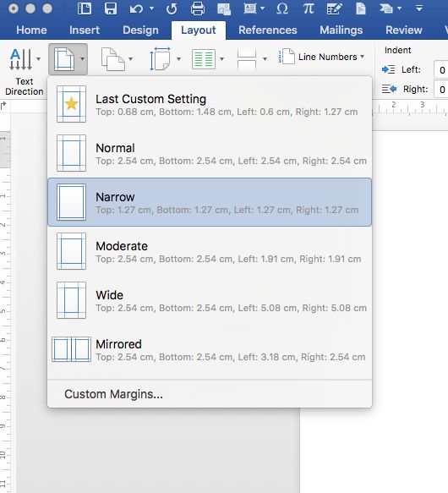448x493 pixels.
Task: Select the Narrow margins preset
Action: [210, 202]
